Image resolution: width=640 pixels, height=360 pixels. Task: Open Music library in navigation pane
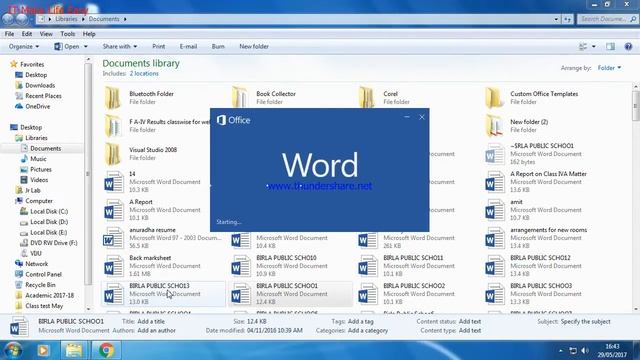[38, 159]
